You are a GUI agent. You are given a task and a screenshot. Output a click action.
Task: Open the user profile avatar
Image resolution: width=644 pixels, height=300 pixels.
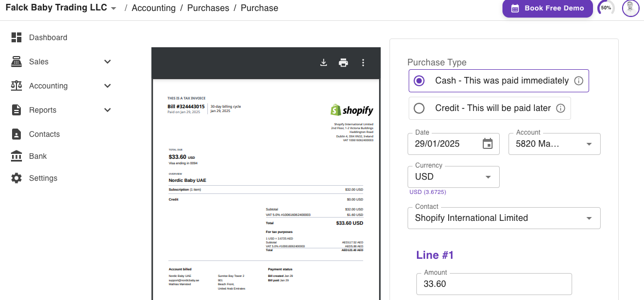tap(630, 8)
